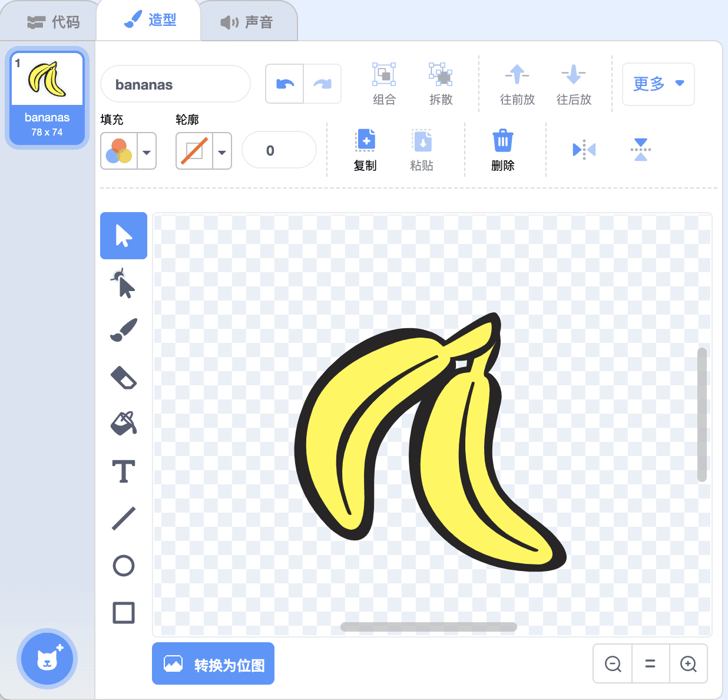Flip the costume horizontally
728x700 pixels.
coord(584,150)
